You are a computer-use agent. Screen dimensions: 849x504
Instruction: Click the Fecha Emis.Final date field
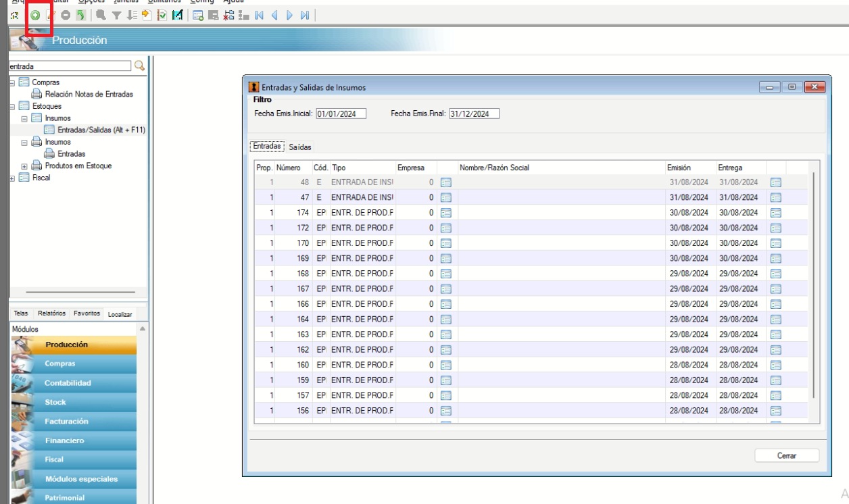pyautogui.click(x=474, y=114)
